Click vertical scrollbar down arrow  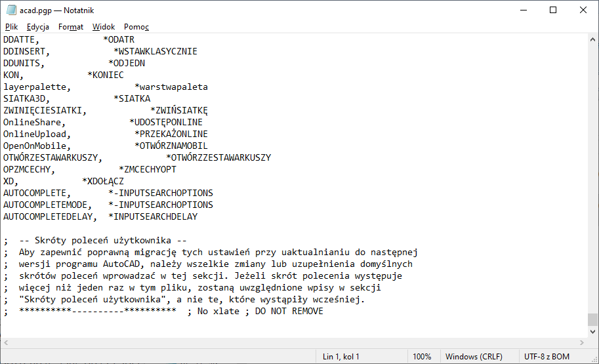click(x=593, y=332)
